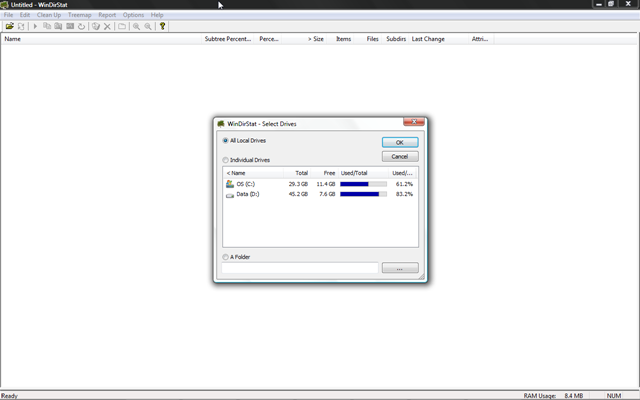640x400 pixels.
Task: Click the Zoom In magnifier icon
Action: point(137,26)
